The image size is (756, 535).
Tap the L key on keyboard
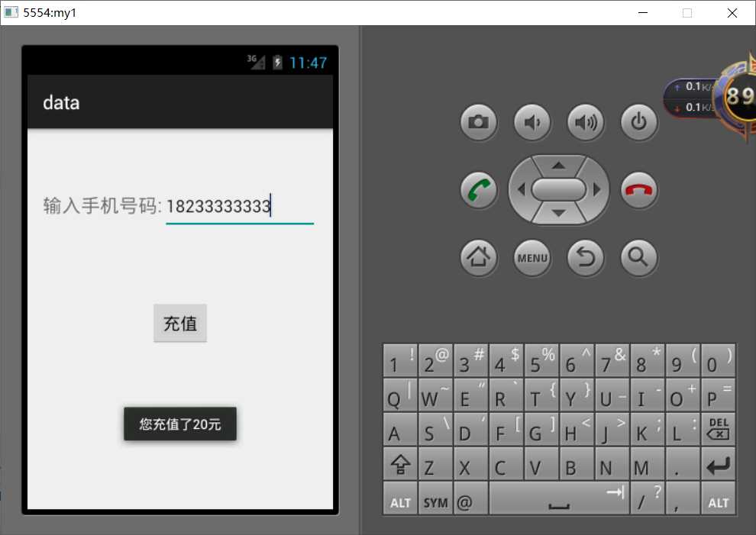(683, 429)
